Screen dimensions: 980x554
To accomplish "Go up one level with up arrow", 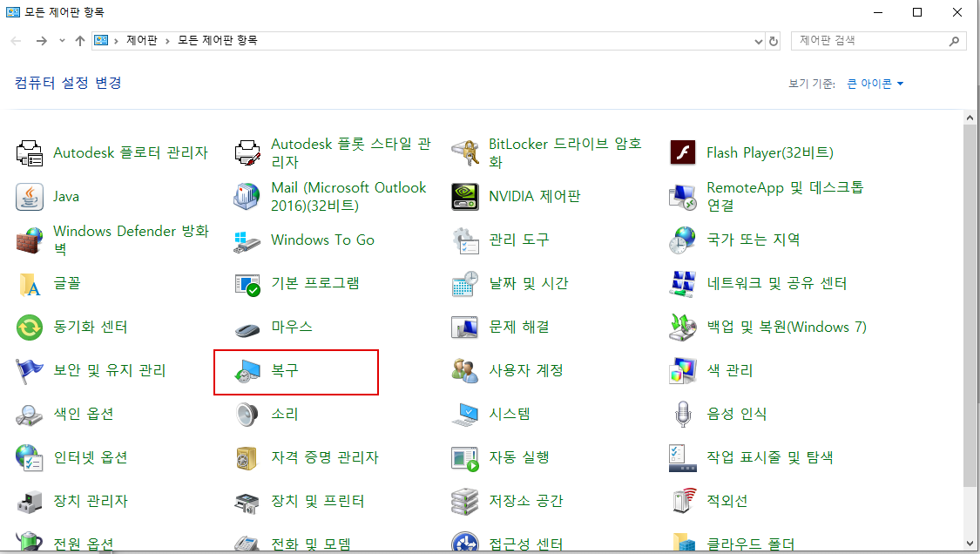I will [80, 41].
